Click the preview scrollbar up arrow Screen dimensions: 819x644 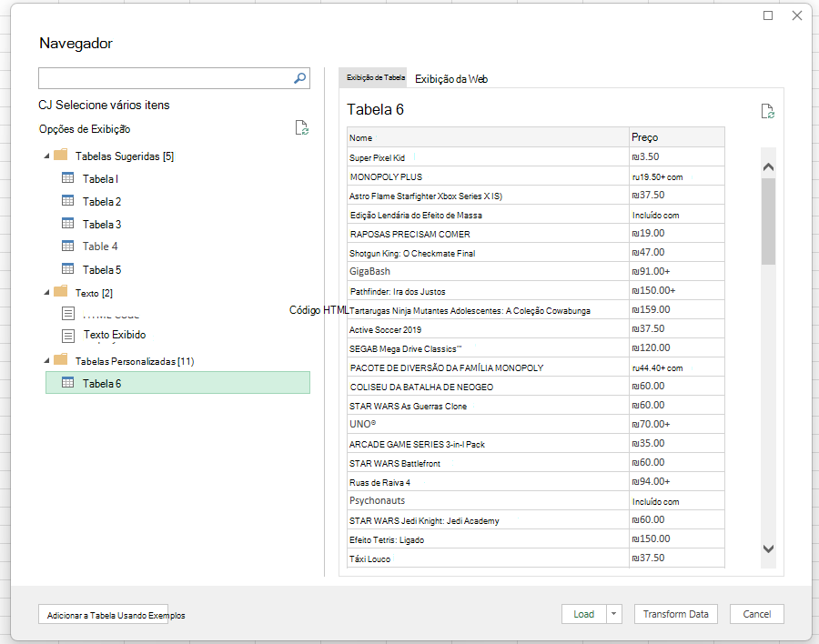(x=768, y=167)
